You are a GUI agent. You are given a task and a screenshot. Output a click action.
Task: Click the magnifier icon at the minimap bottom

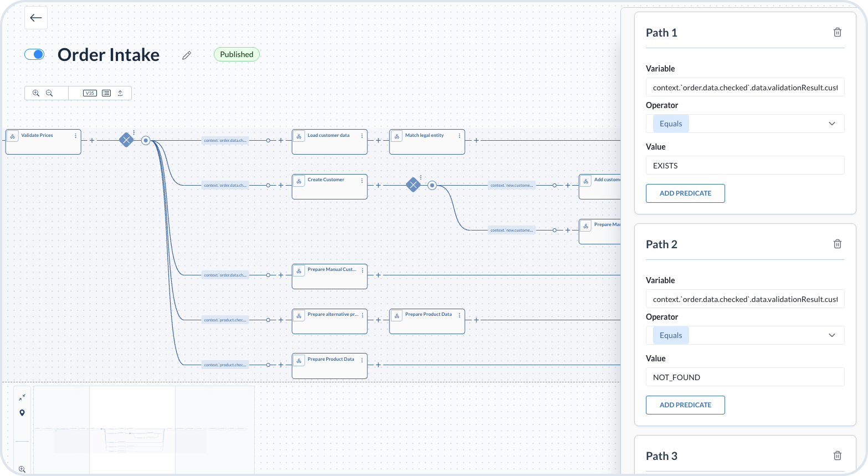pyautogui.click(x=22, y=469)
